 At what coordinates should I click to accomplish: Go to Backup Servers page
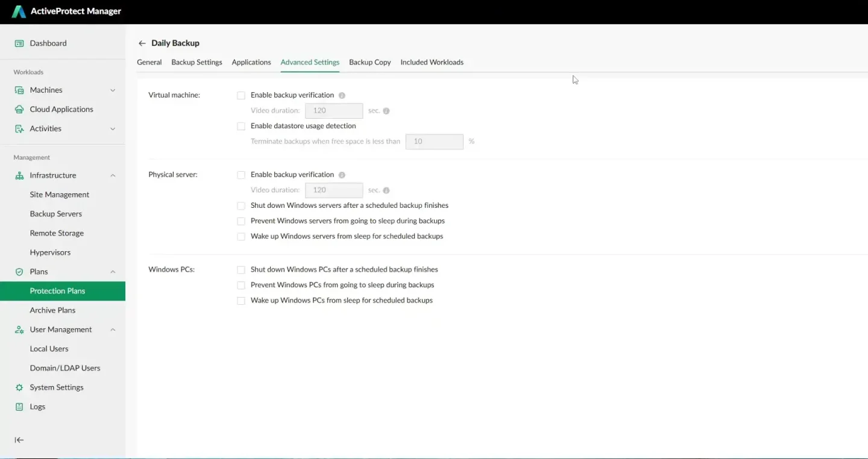(55, 214)
